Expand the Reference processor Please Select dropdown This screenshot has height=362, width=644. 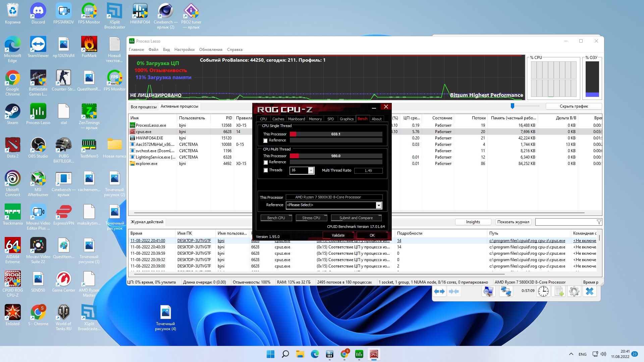(x=379, y=205)
